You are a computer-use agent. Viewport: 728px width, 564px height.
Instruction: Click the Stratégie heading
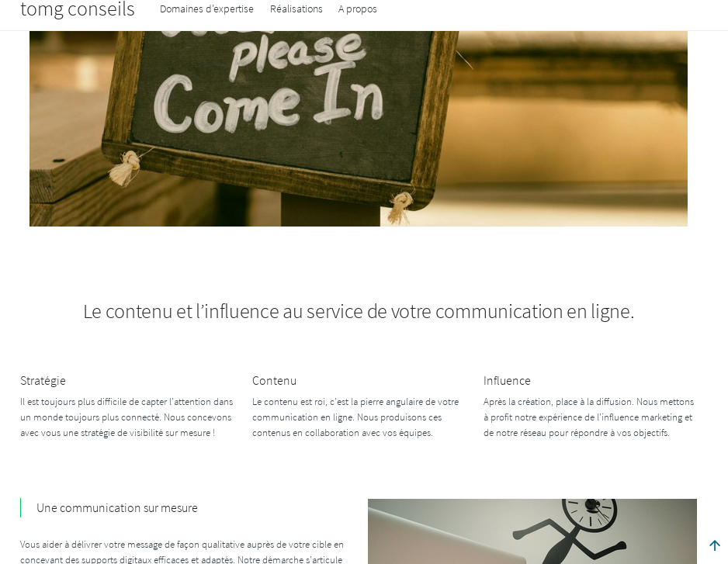point(43,381)
